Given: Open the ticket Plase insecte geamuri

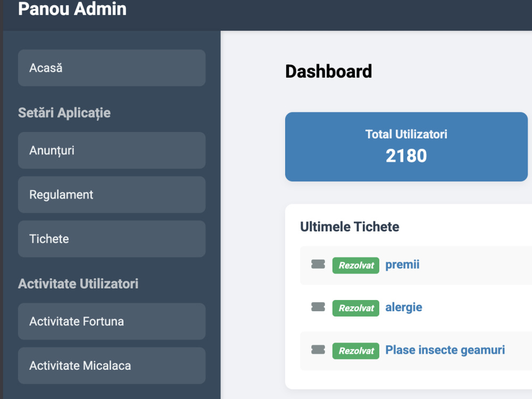Looking at the screenshot, I should [445, 350].
